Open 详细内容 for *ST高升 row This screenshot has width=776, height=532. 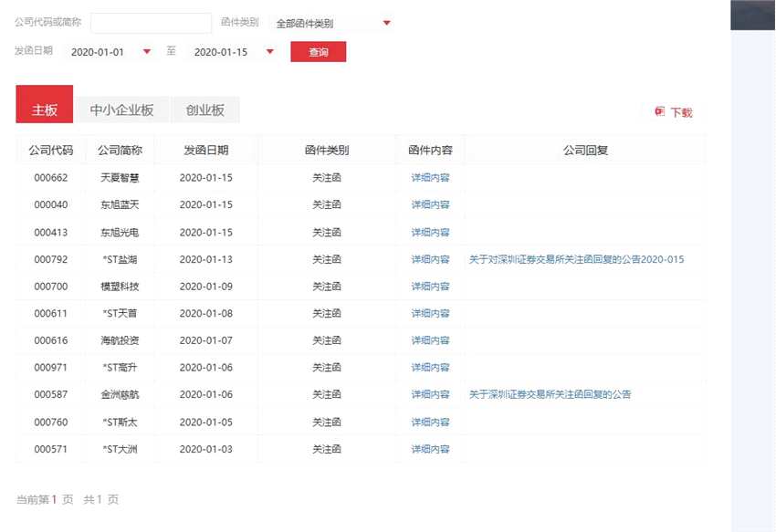[x=430, y=368]
